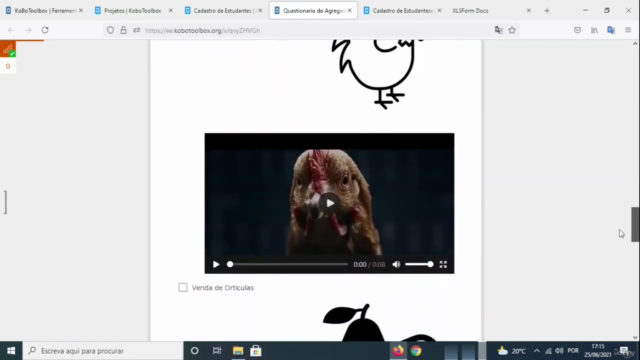Click the tracking protection shield icon
The width and height of the screenshot is (640, 360).
(110, 30)
